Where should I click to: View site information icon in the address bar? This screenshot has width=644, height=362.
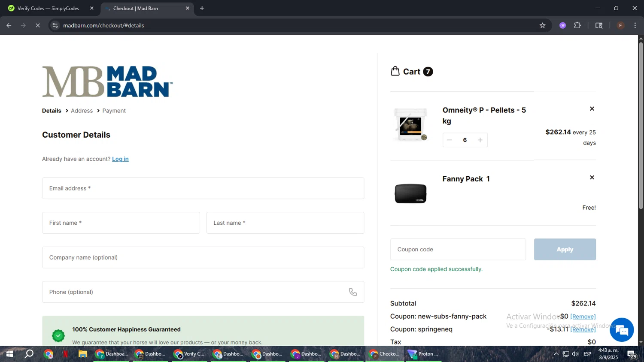click(x=55, y=25)
